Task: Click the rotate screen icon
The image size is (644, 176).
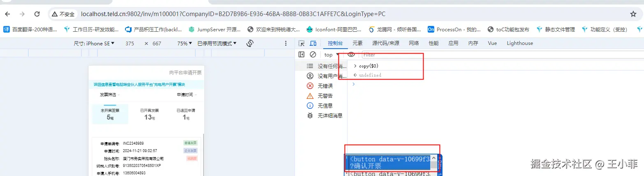Action: (x=250, y=43)
